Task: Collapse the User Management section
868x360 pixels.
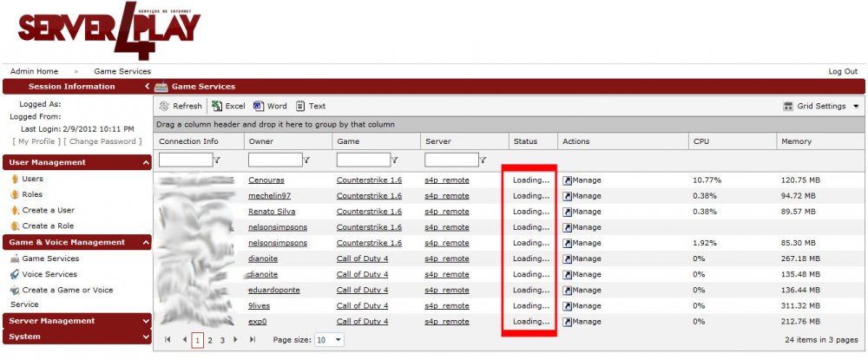Action: click(145, 162)
